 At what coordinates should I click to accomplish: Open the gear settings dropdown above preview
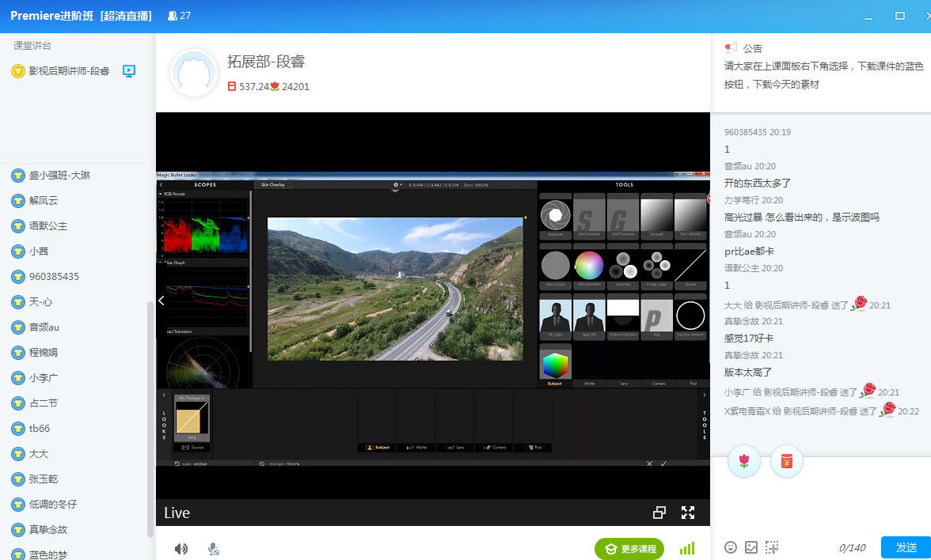point(397,185)
